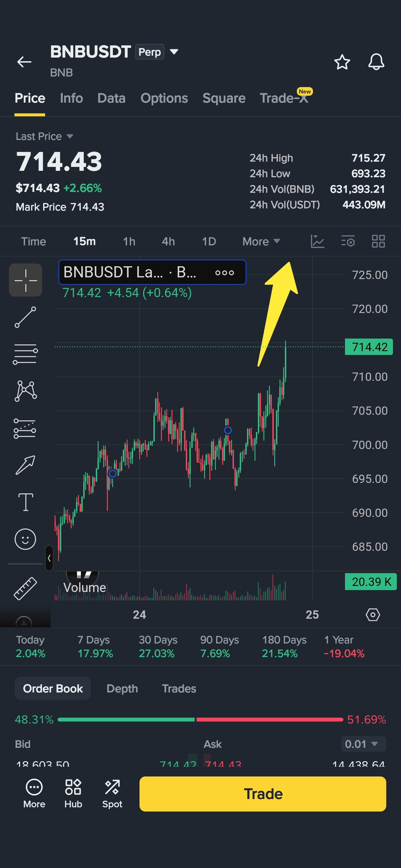Collapse the drawing toolbar side handle
401x868 pixels.
(x=49, y=558)
